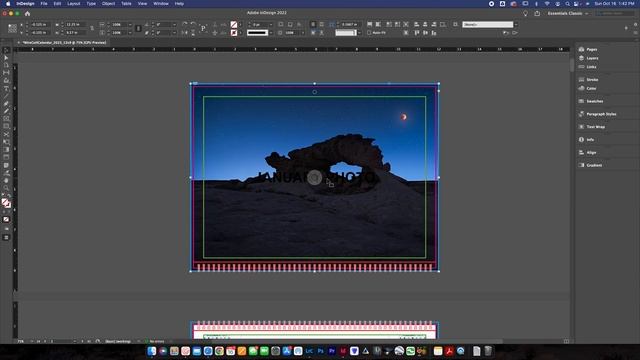Click the stroke color swatch in control bar
This screenshot has height=360, width=640.
(233, 33)
